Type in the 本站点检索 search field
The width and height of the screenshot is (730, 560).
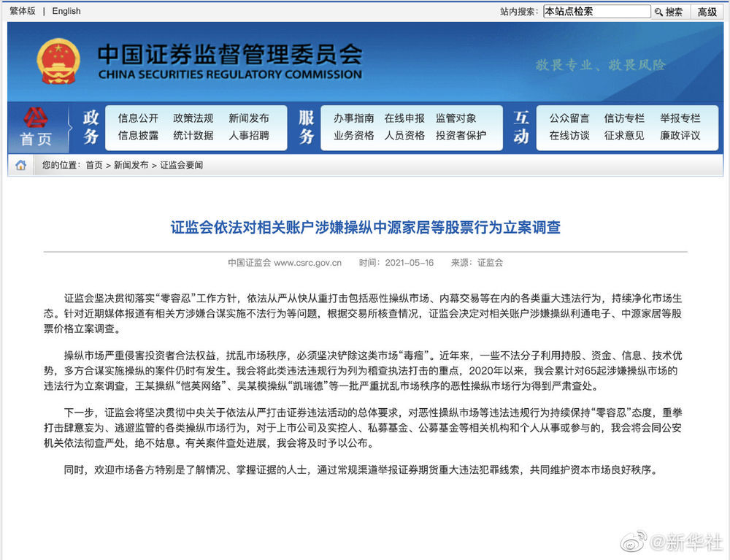click(x=596, y=12)
